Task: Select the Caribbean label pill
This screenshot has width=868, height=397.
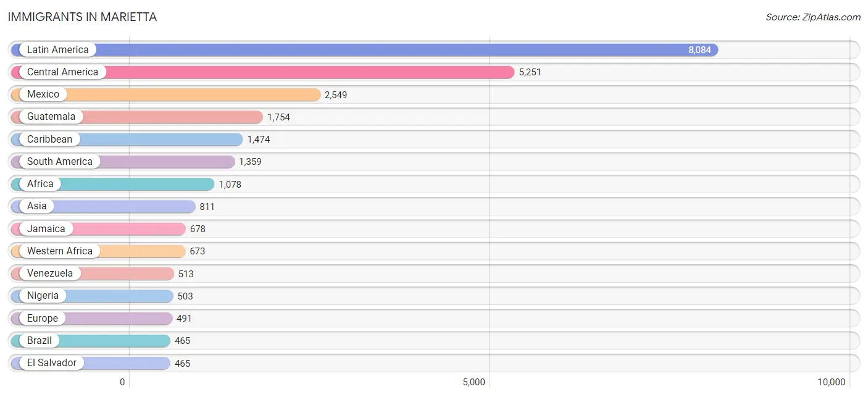Action: coord(49,140)
